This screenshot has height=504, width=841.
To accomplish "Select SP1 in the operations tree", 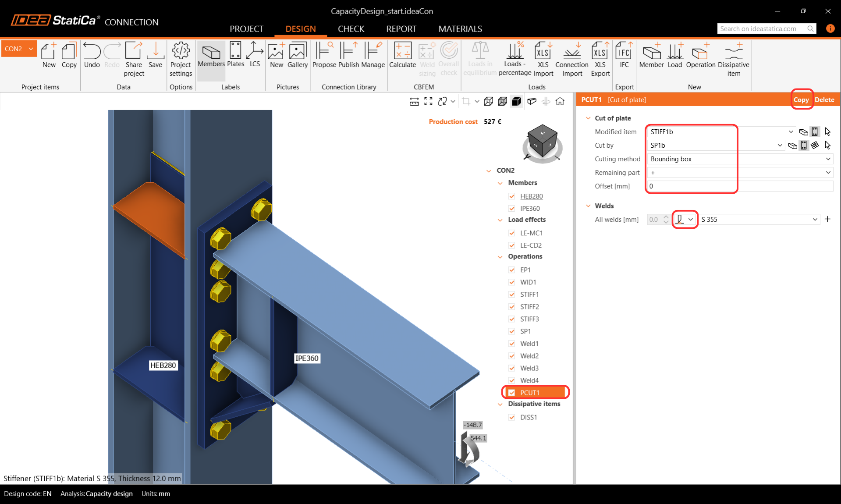I will [525, 331].
